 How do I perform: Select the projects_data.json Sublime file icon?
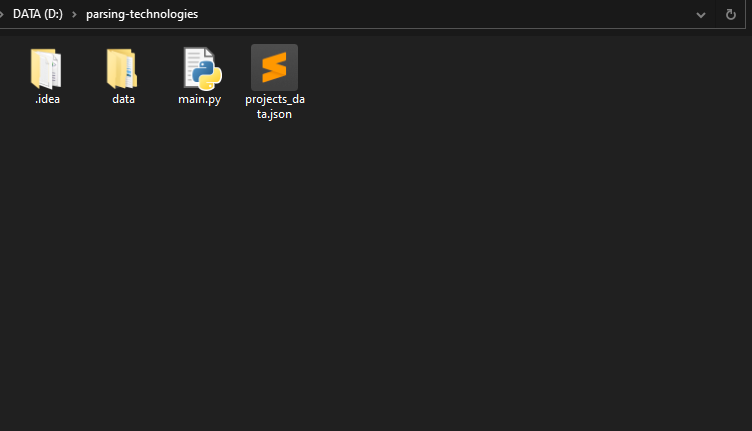coord(274,68)
